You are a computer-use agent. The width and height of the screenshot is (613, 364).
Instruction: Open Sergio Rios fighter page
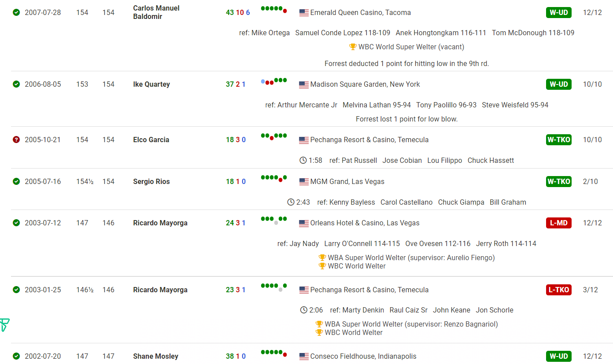tap(151, 181)
